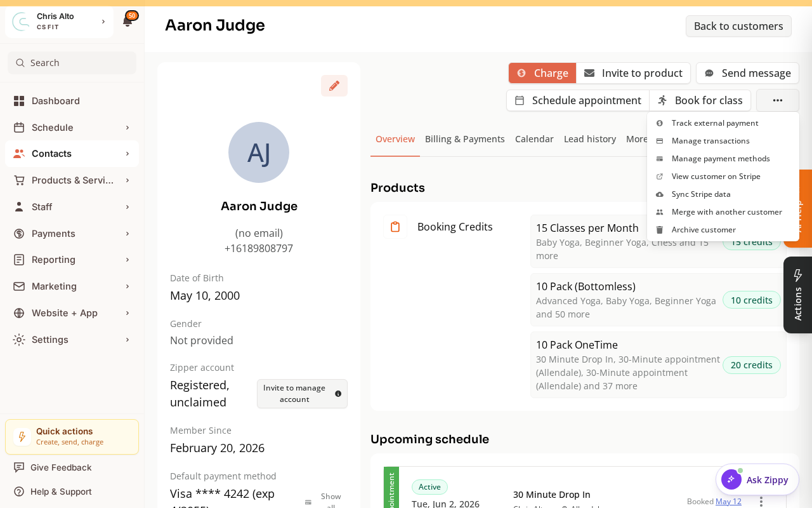Switch to the Lead history tab
This screenshot has height=508, width=812.
point(590,139)
